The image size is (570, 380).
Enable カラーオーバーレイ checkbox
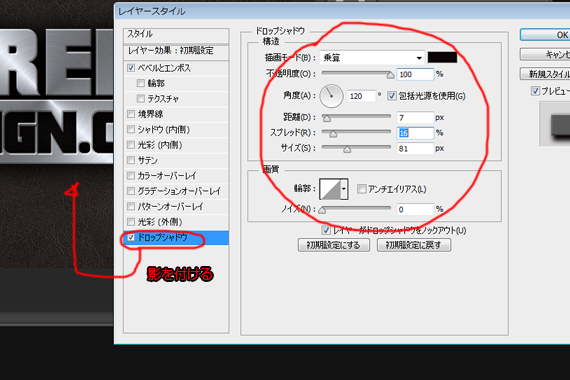(x=131, y=176)
